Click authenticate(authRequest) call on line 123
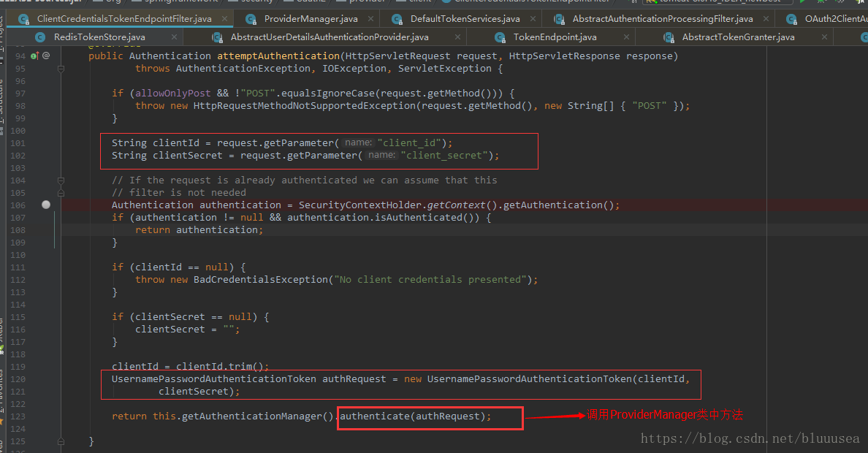The height and width of the screenshot is (453, 868). 412,416
